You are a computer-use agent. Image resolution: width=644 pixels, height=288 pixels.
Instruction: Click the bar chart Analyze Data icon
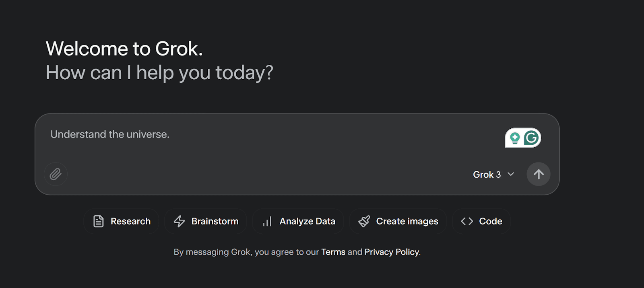coord(267,221)
